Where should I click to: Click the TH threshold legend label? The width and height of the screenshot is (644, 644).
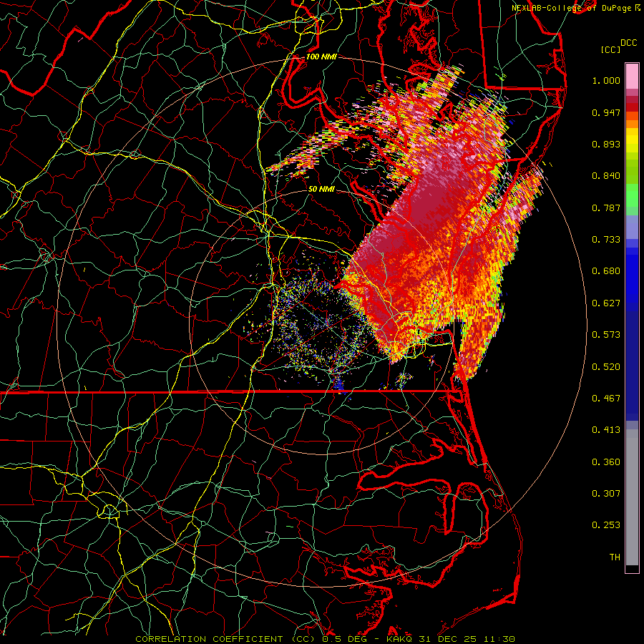coord(615,557)
